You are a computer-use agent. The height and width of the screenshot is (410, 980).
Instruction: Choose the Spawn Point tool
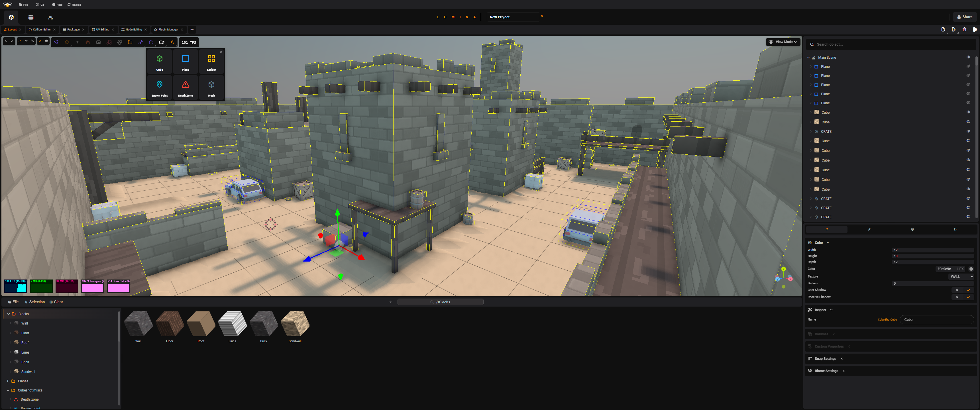pos(159,88)
